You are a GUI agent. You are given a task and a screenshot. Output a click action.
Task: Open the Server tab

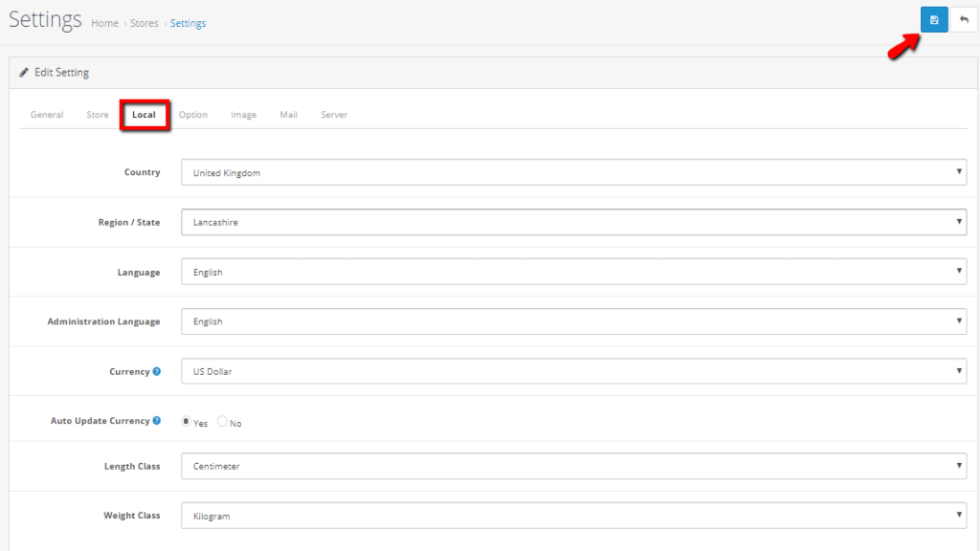(x=334, y=115)
